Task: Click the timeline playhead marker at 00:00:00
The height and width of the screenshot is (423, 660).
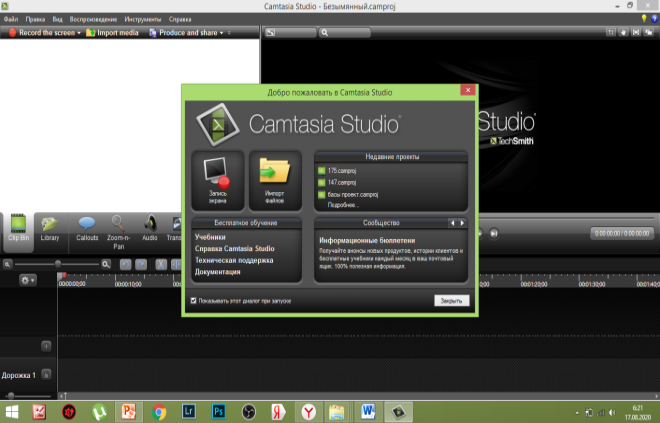Action: pos(62,277)
